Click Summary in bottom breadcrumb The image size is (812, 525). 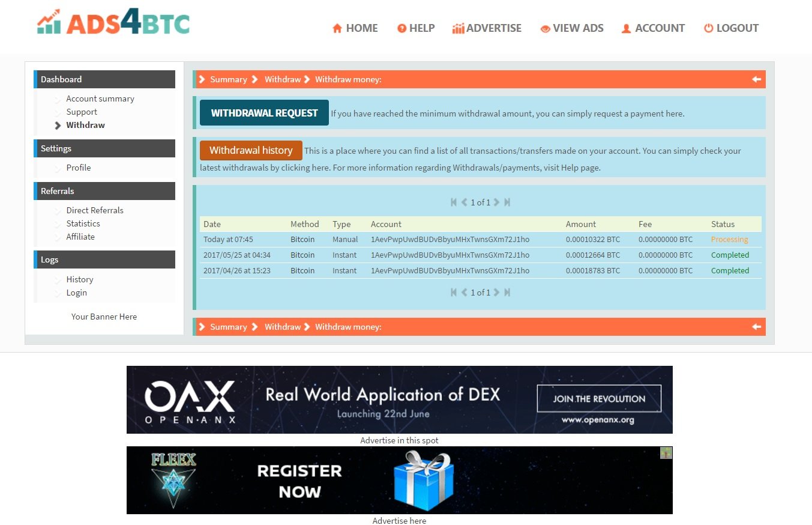pyautogui.click(x=229, y=327)
